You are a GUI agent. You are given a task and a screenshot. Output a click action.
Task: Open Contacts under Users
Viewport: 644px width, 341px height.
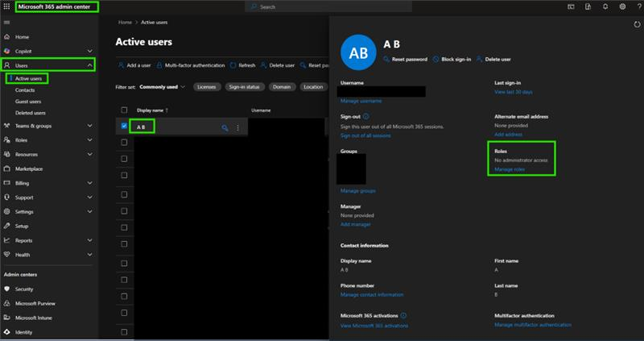point(25,90)
